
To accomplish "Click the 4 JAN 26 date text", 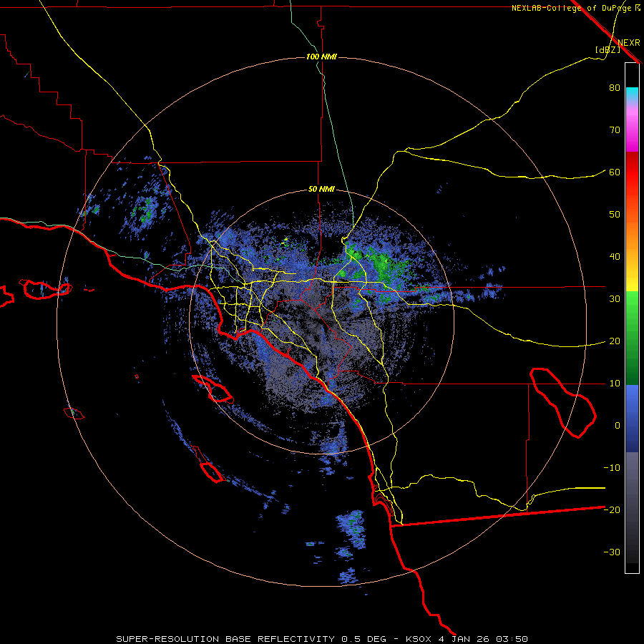I will [x=465, y=639].
